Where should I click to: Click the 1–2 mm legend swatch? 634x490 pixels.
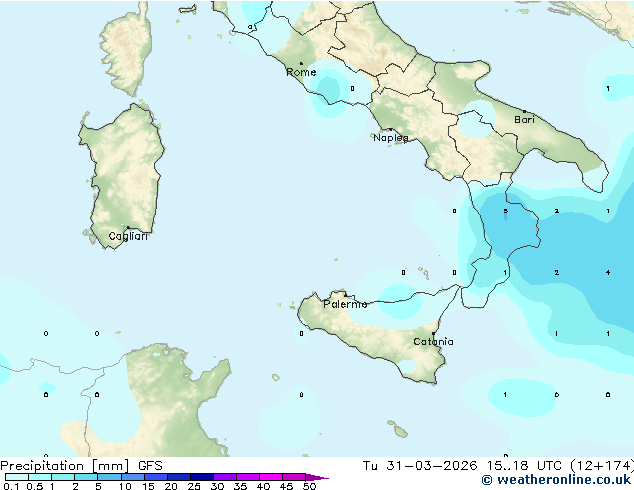63,477
